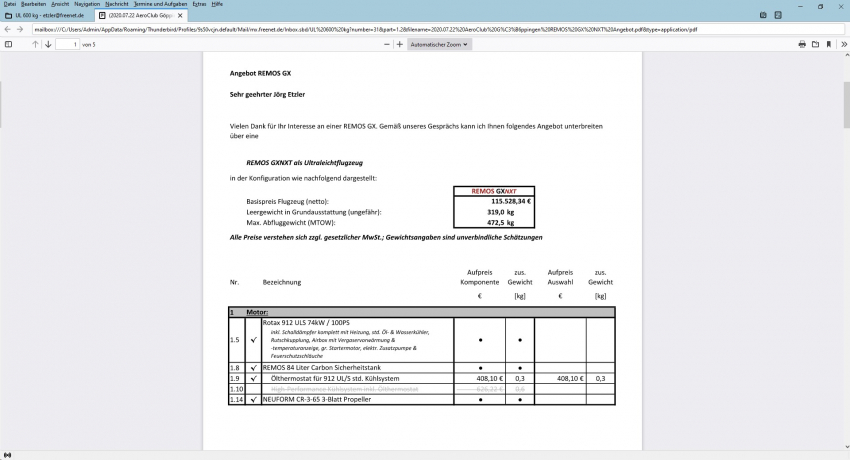Click the vertical scrollbar thumb
This screenshot has height=460, width=850.
point(846,105)
